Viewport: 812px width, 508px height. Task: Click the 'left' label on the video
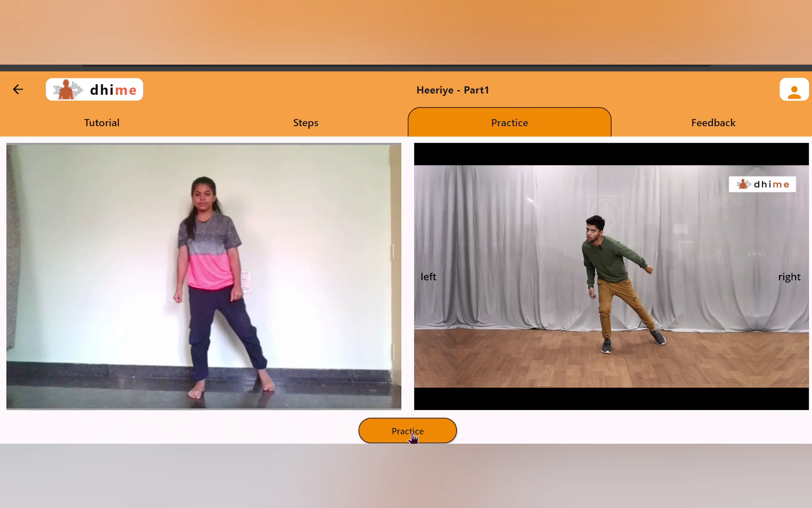coord(428,276)
